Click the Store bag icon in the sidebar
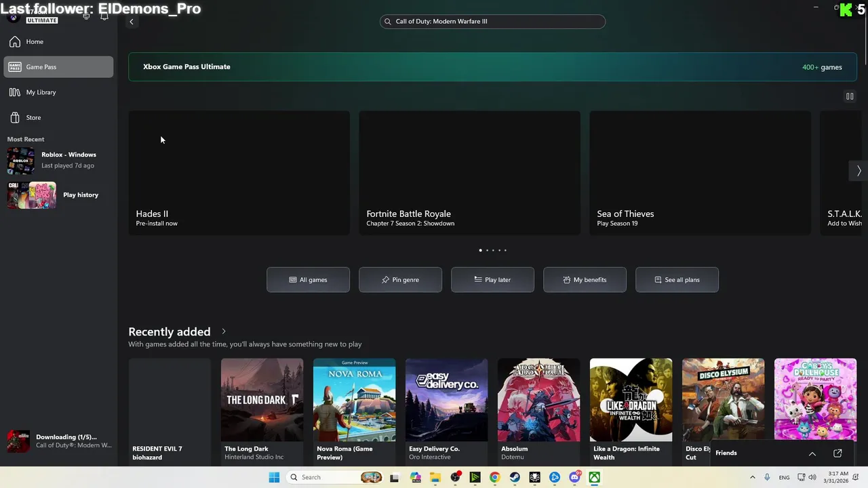The width and height of the screenshot is (868, 488). coord(15,117)
